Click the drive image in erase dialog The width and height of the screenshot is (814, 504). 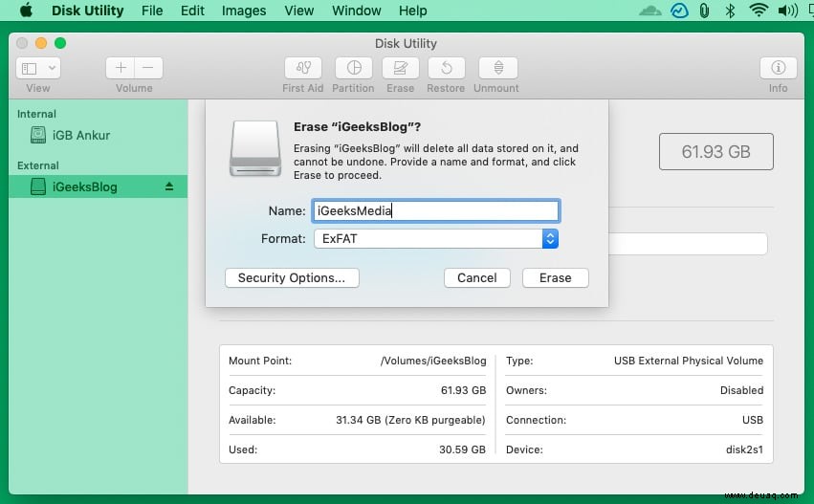click(x=255, y=149)
